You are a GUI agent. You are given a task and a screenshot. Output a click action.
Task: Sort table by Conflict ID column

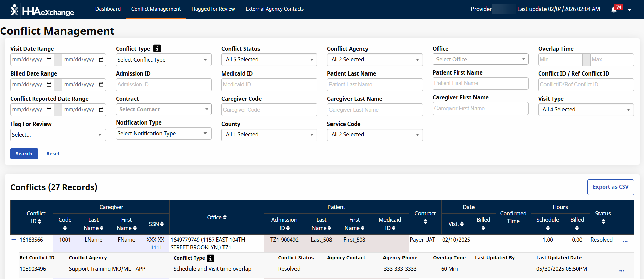pos(36,217)
